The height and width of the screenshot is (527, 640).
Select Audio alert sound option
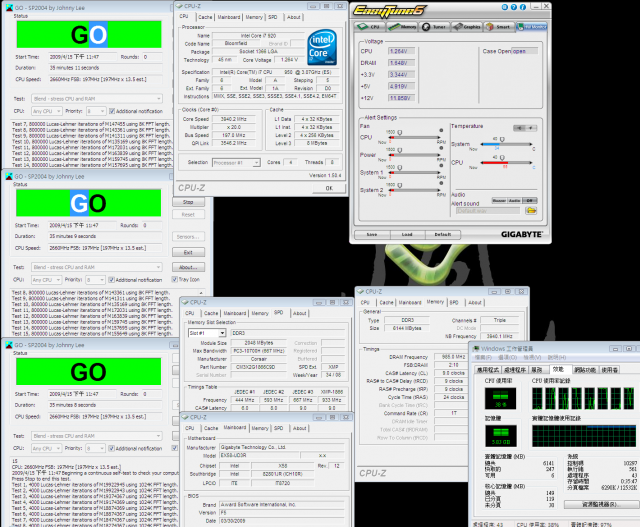point(514,200)
